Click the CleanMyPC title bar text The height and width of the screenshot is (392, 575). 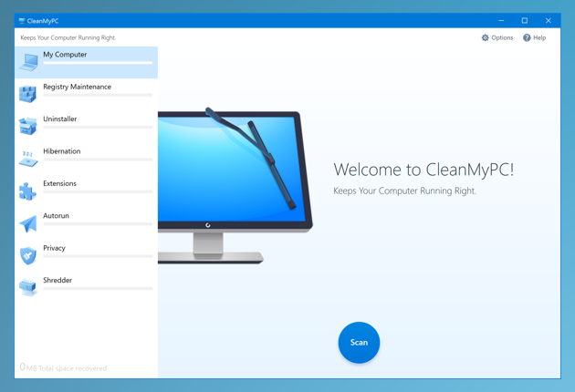[43, 21]
